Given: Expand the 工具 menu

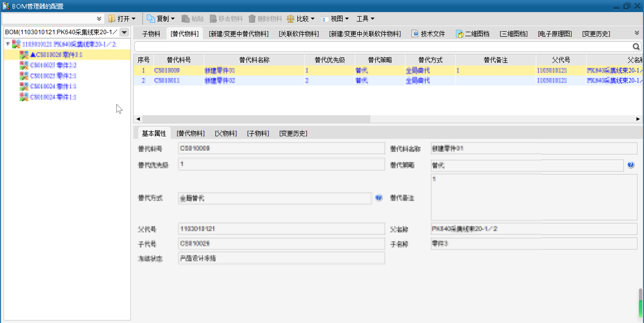Looking at the screenshot, I should click(365, 19).
